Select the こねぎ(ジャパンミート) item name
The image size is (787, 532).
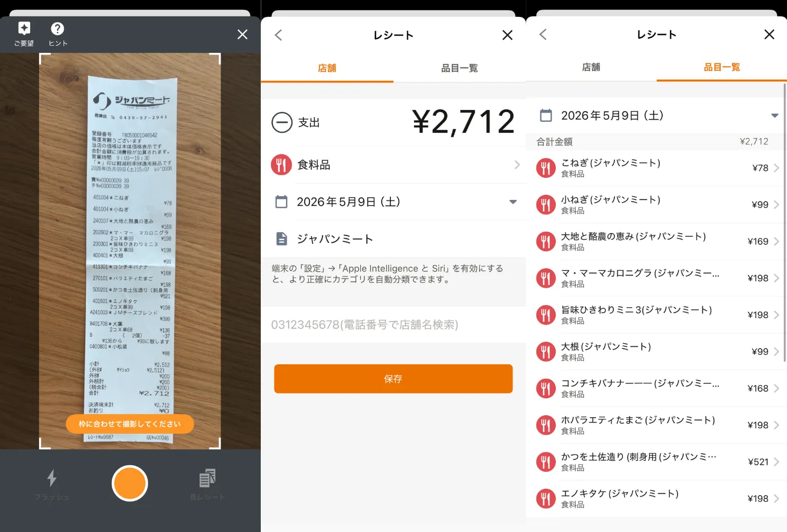pyautogui.click(x=611, y=163)
